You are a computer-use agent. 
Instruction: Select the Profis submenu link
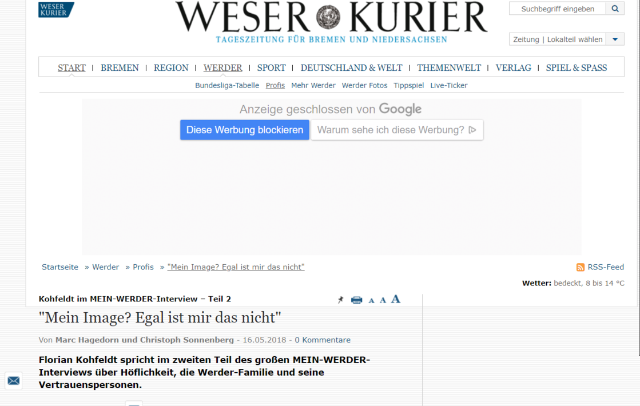point(275,85)
